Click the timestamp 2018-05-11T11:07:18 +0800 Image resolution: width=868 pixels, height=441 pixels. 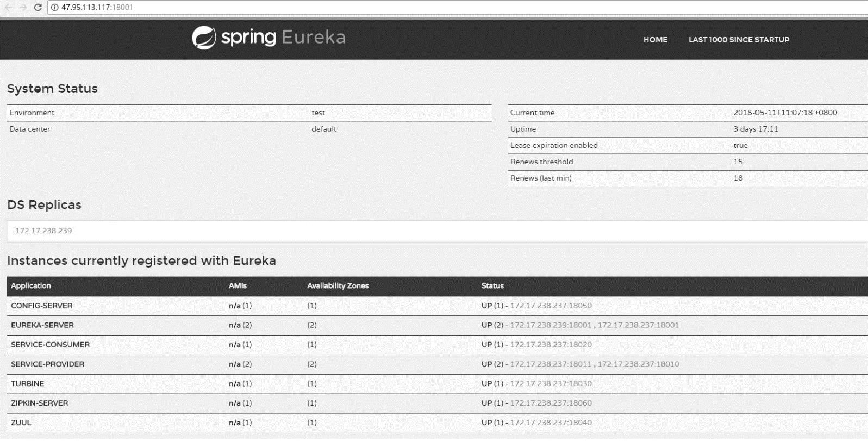(x=785, y=113)
